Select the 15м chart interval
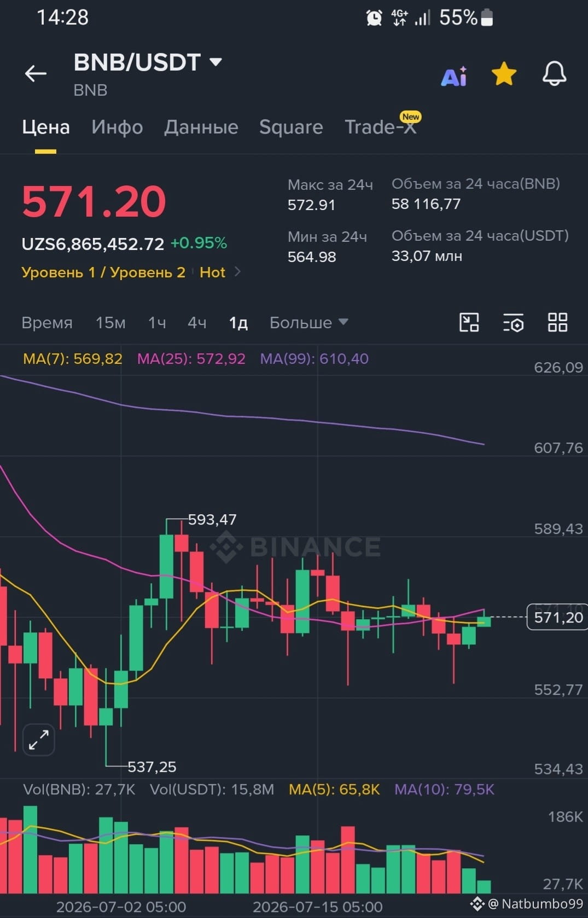 click(110, 323)
